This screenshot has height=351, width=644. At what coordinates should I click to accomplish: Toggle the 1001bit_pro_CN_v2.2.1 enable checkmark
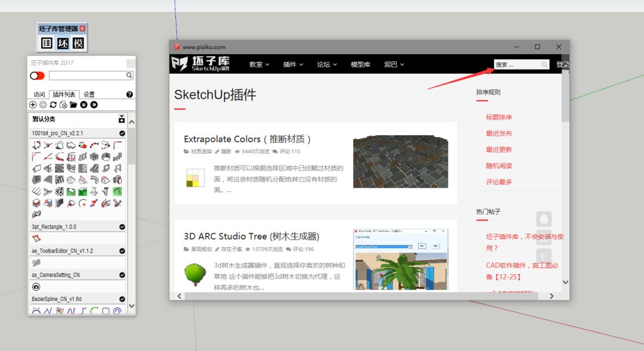tap(122, 133)
